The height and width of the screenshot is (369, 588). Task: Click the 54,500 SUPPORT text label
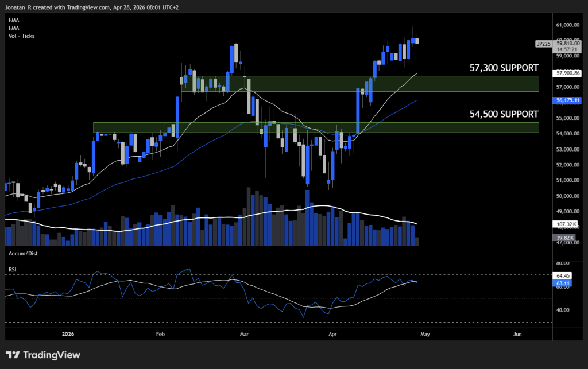(504, 114)
